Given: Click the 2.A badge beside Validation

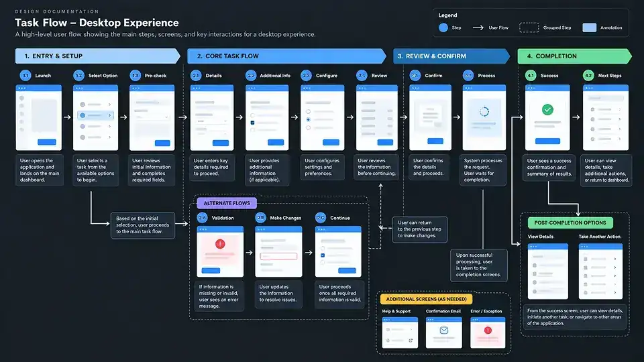Looking at the screenshot, I should click(203, 218).
